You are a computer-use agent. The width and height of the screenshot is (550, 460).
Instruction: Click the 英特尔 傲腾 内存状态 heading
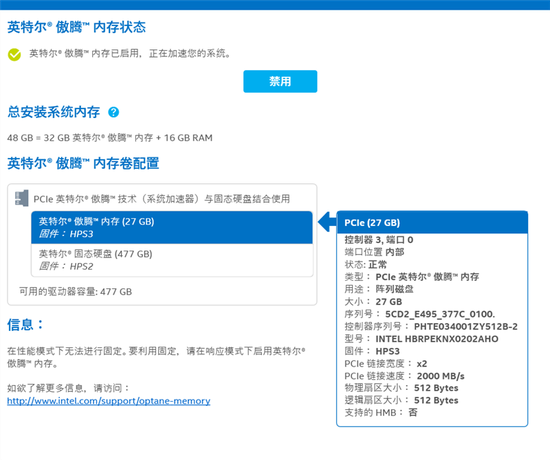[76, 27]
